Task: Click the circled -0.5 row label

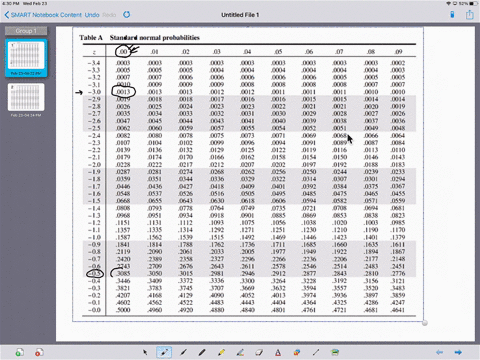Action: (x=95, y=273)
